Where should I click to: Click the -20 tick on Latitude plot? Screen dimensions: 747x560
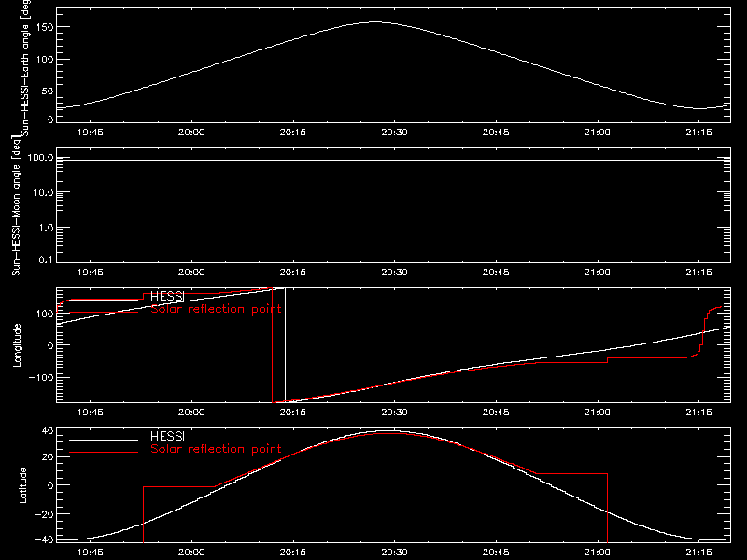43,514
